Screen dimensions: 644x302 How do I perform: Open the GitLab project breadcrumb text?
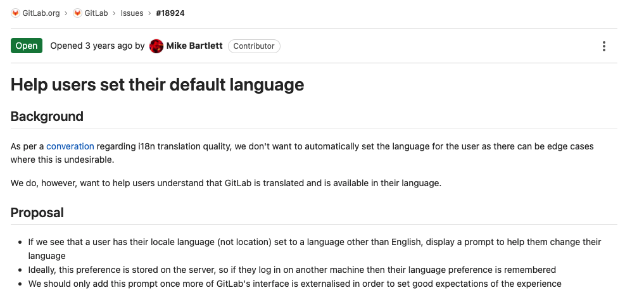pyautogui.click(x=96, y=13)
